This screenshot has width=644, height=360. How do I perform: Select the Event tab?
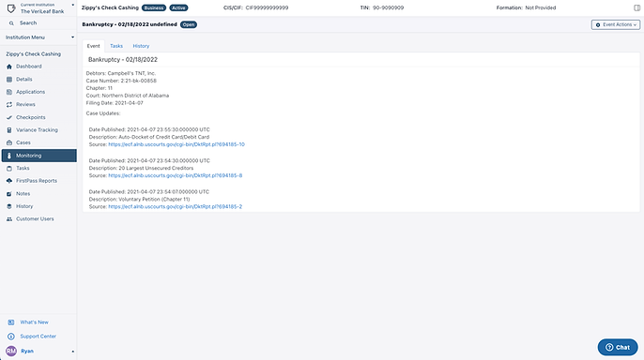pos(93,46)
